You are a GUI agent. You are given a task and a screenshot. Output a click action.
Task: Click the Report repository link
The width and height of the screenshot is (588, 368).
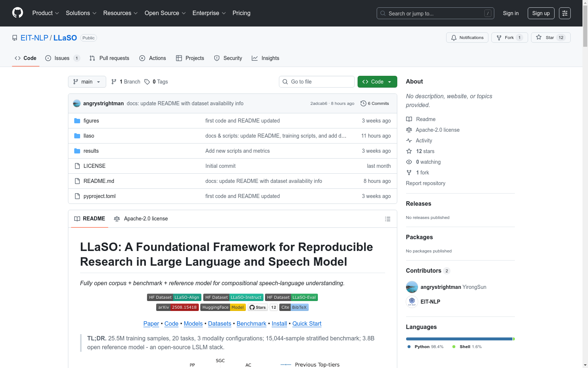pos(426,183)
